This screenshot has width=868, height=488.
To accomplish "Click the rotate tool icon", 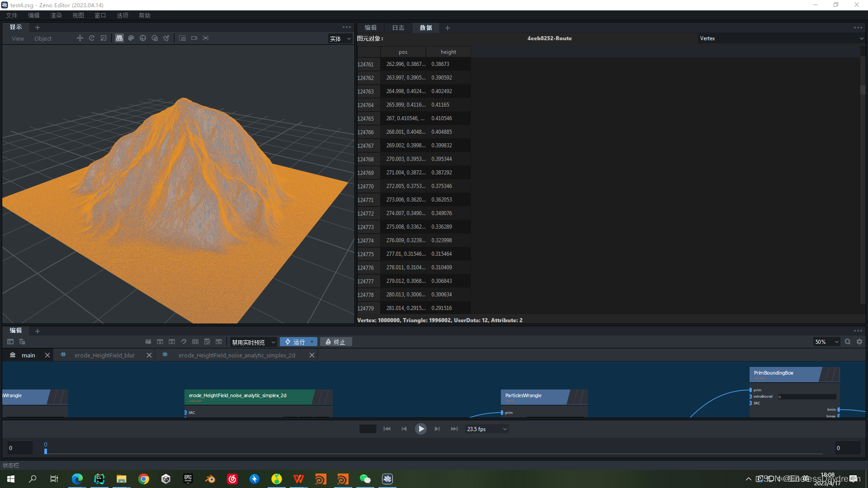I will coord(92,38).
